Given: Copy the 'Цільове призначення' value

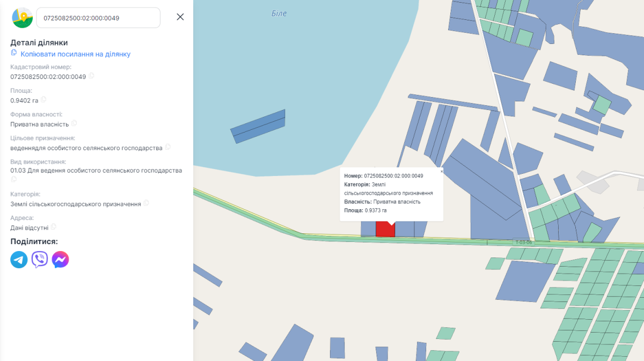Looking at the screenshot, I should [x=167, y=147].
